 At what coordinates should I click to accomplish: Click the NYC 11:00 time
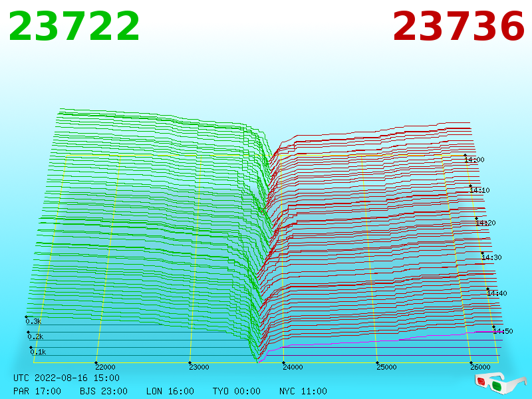(303, 391)
